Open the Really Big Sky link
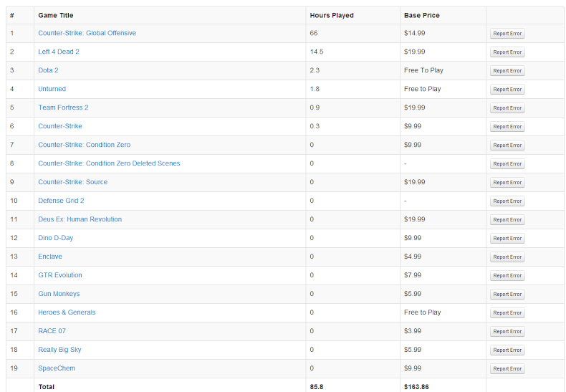The width and height of the screenshot is (566, 392). coord(59,350)
